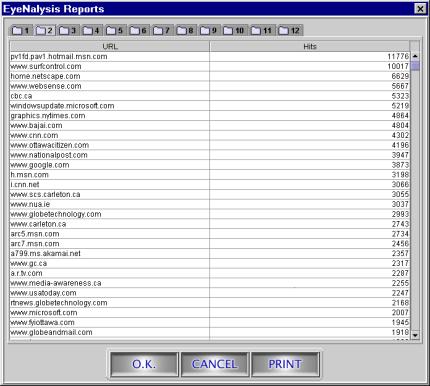Click the scrollbar up arrow
Viewport: 430px width, 386px height.
(x=415, y=56)
